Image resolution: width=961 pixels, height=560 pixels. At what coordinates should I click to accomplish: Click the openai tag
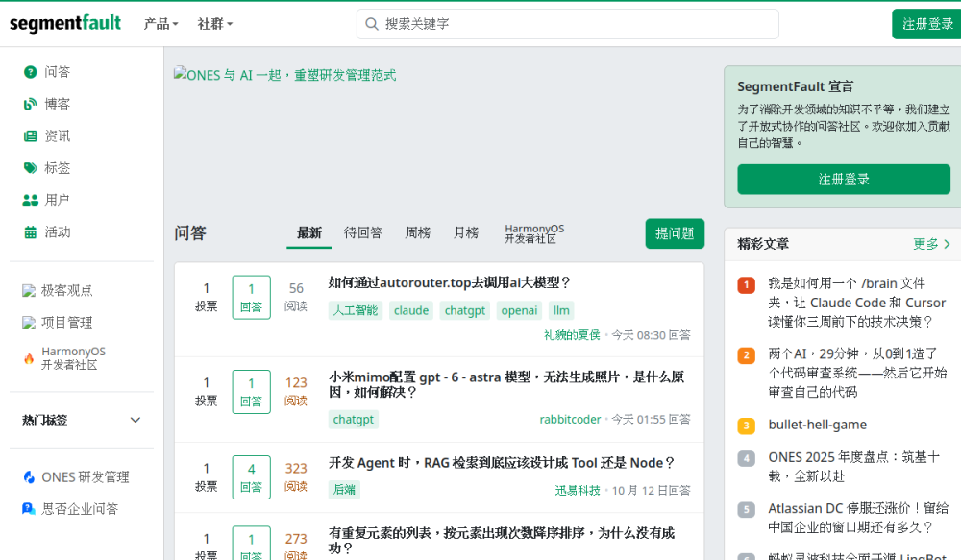coord(519,310)
